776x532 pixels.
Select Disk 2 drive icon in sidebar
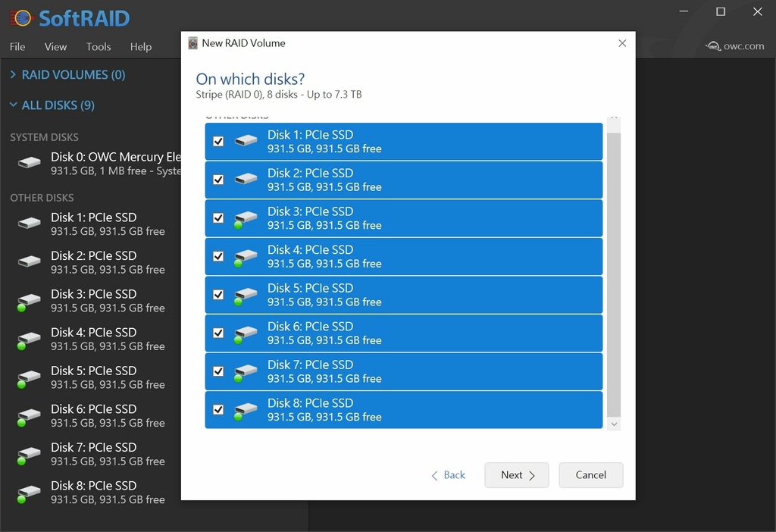[30, 261]
